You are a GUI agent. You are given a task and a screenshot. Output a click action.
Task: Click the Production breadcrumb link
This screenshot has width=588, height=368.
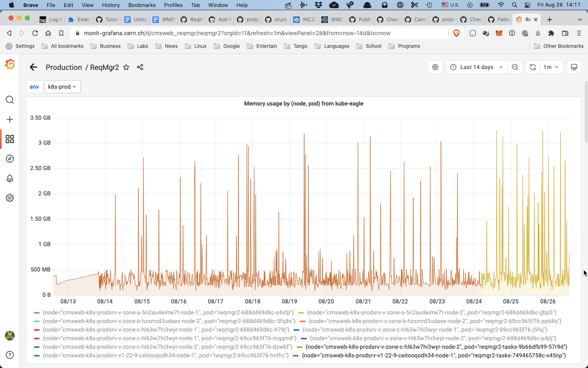pyautogui.click(x=64, y=67)
